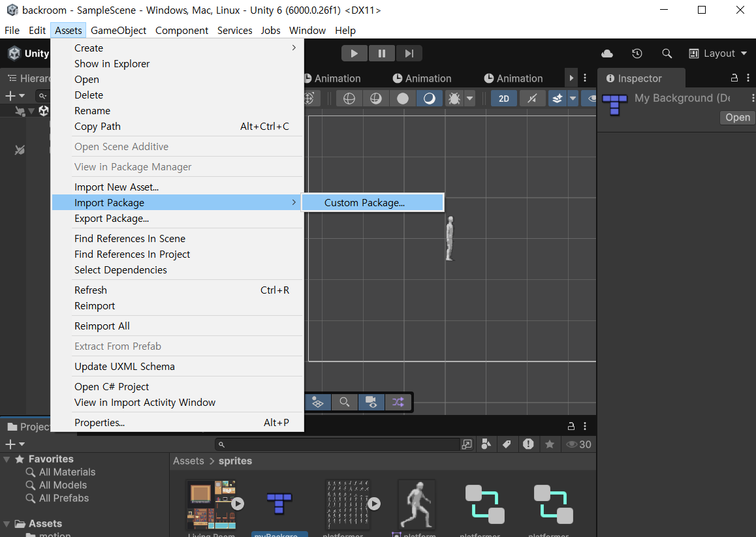The width and height of the screenshot is (756, 537).
Task: Click the Open button in Inspector
Action: (x=738, y=117)
